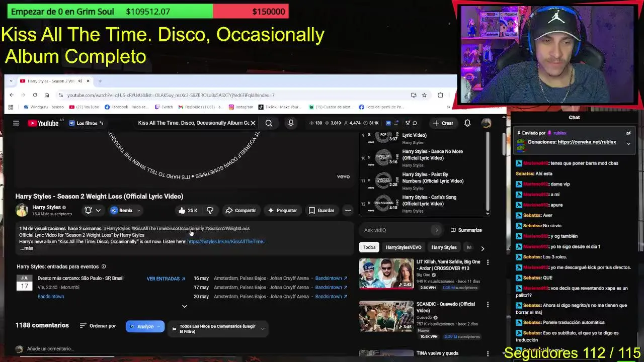
Task: Expand description with ...más
Action: [26, 248]
